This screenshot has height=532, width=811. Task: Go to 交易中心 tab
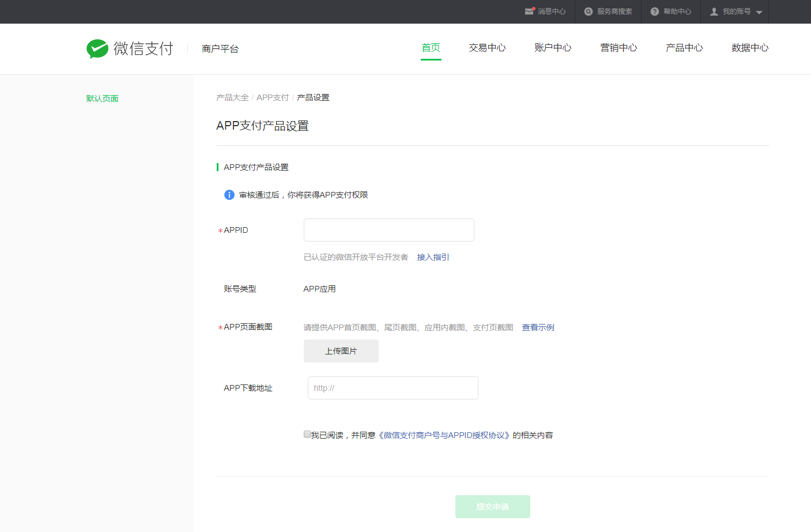(x=487, y=48)
